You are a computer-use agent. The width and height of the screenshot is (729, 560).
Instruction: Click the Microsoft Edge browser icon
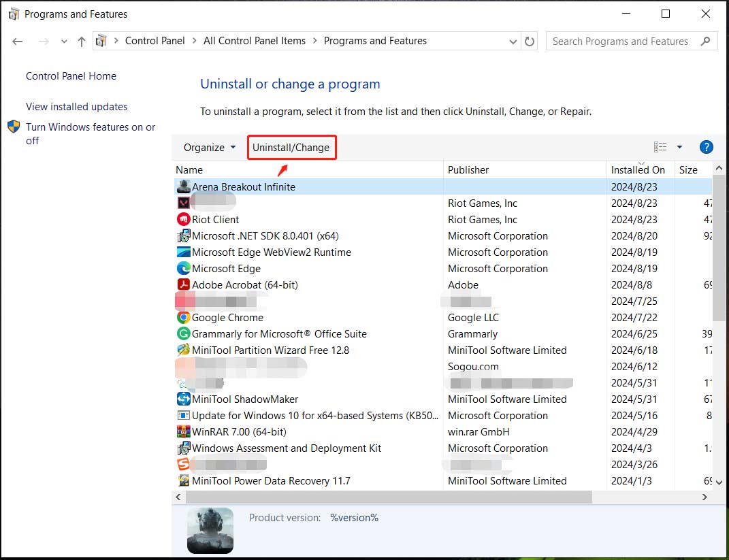pyautogui.click(x=184, y=269)
